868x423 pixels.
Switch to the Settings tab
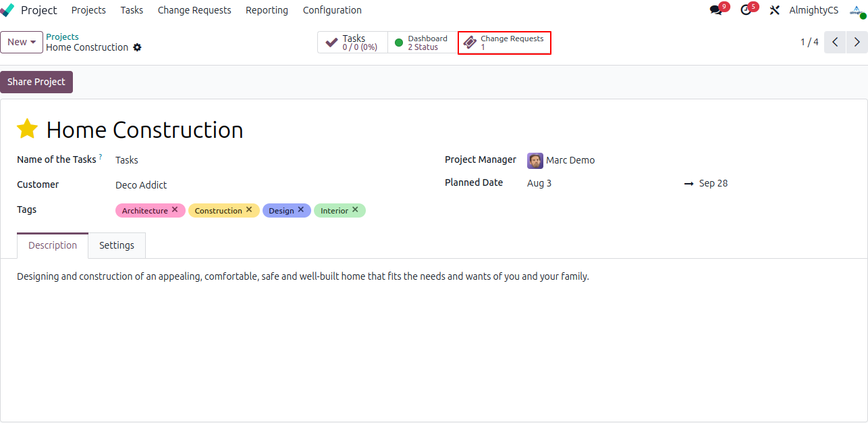117,245
